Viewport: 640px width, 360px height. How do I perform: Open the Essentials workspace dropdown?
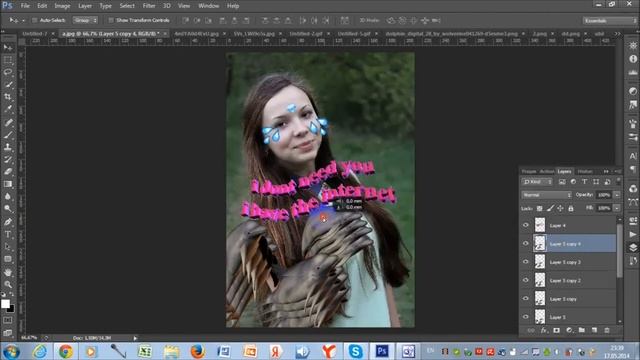(610, 20)
